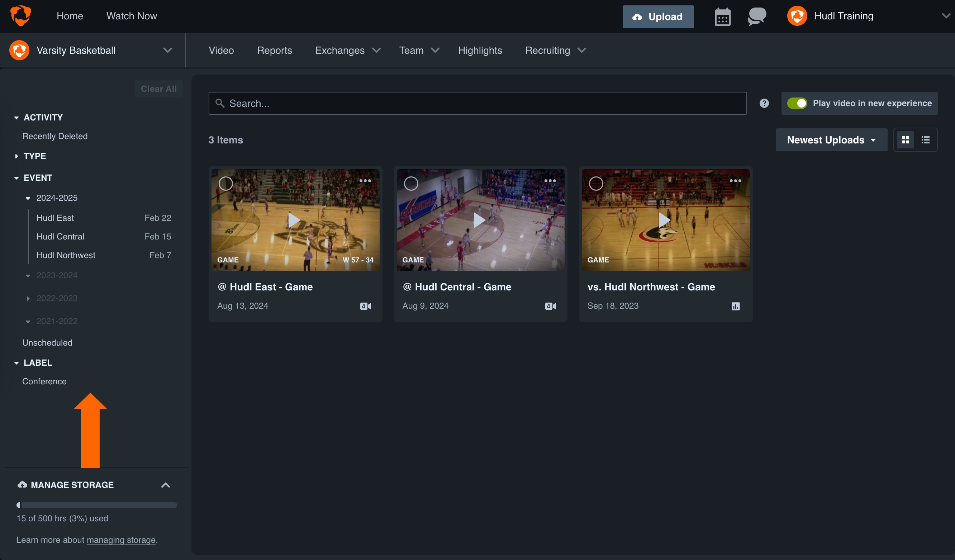955x560 pixels.
Task: Click the Hudl logo
Action: [21, 15]
